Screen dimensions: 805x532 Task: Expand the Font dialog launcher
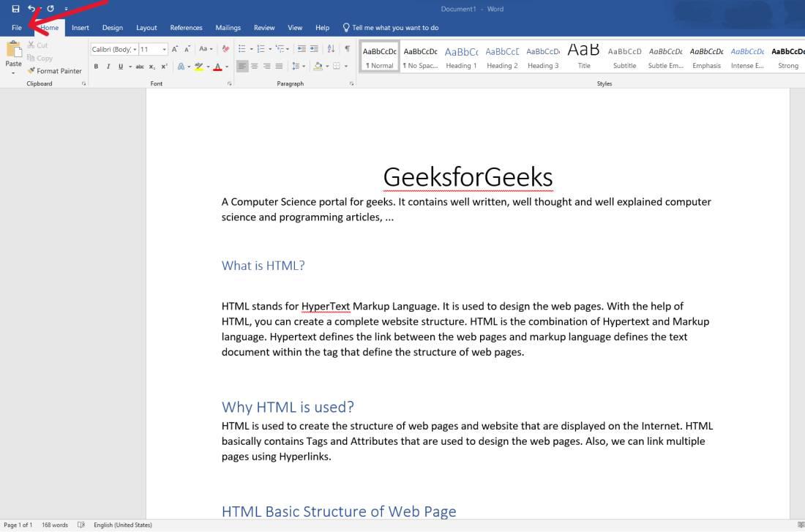(x=230, y=83)
